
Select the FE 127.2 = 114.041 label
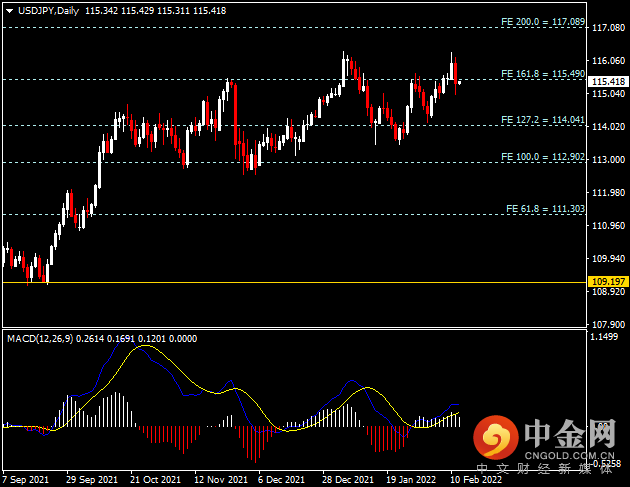point(543,120)
